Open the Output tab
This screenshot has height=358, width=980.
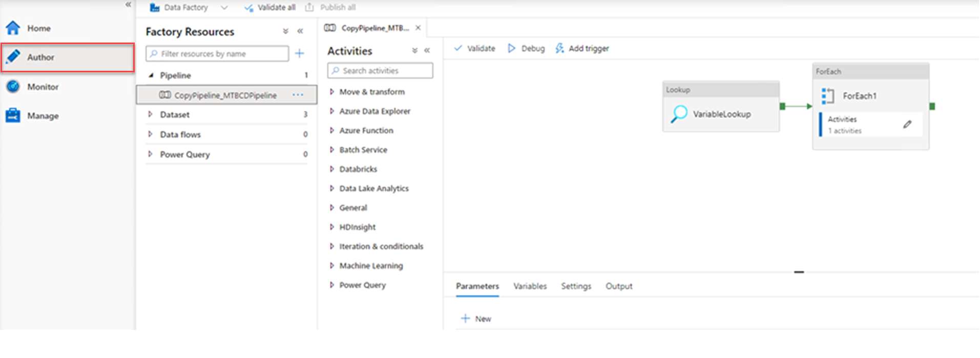pos(619,286)
